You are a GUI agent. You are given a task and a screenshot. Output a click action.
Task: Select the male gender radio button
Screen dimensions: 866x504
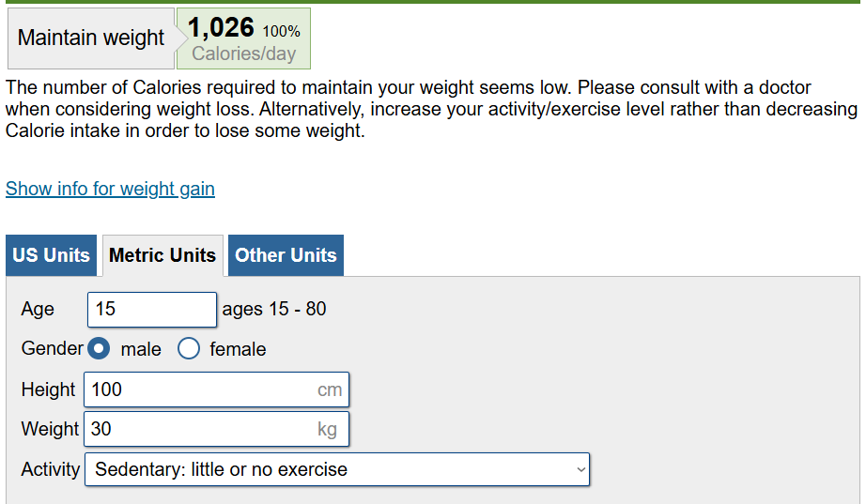click(99, 349)
